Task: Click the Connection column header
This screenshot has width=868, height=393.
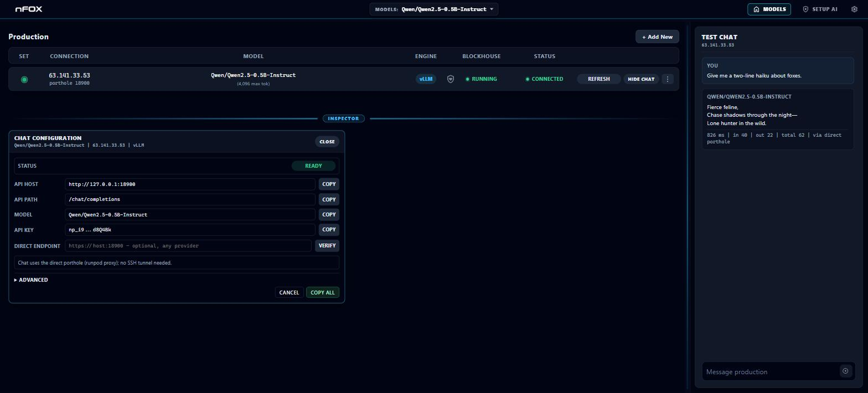Action: click(69, 56)
